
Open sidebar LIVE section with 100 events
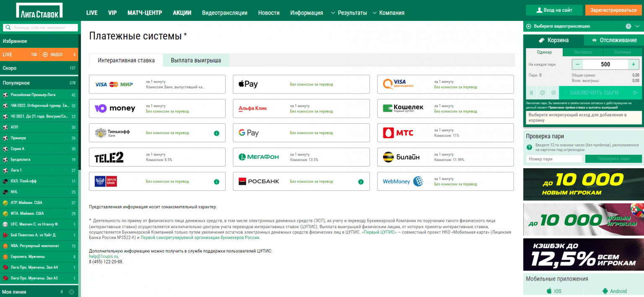pyautogui.click(x=20, y=55)
